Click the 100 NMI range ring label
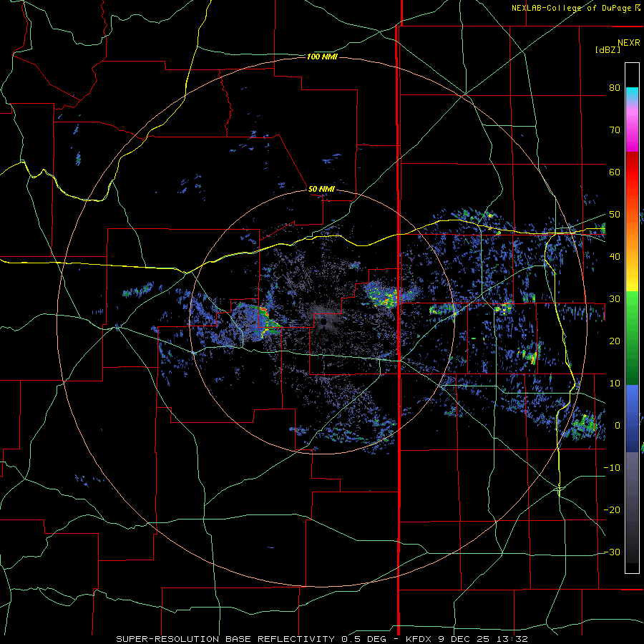 click(322, 57)
